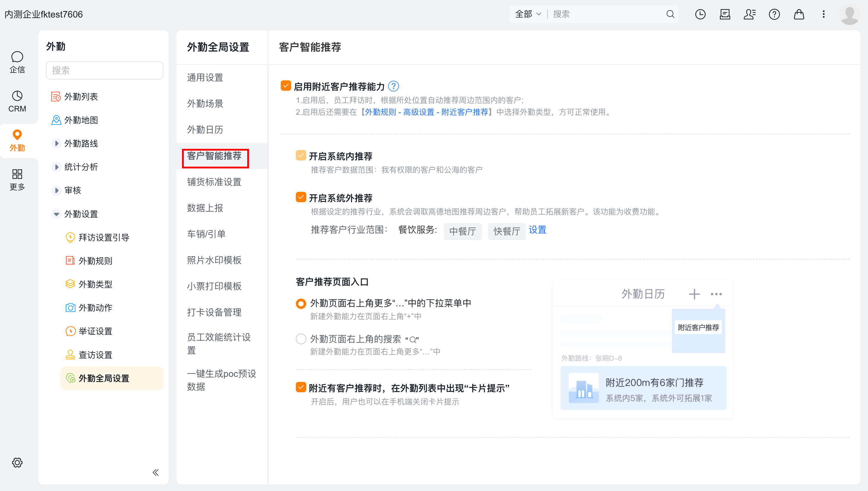
Task: Open the 通用设置 menu item
Action: pyautogui.click(x=222, y=78)
